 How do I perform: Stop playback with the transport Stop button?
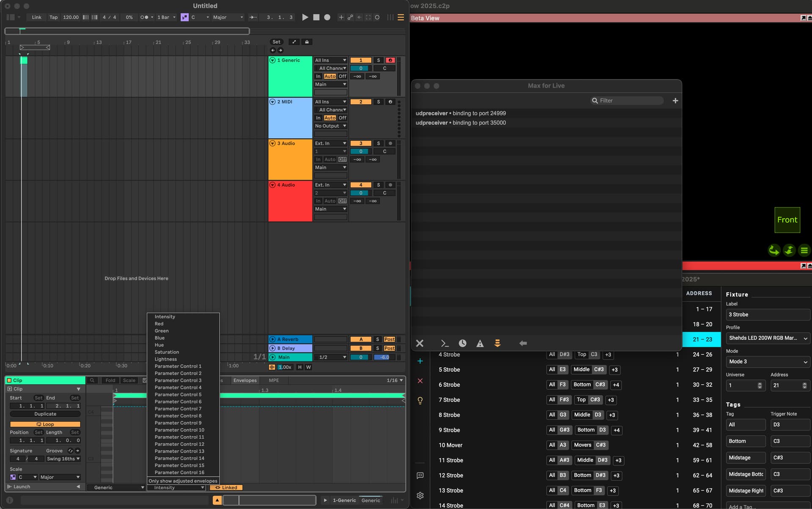[316, 17]
